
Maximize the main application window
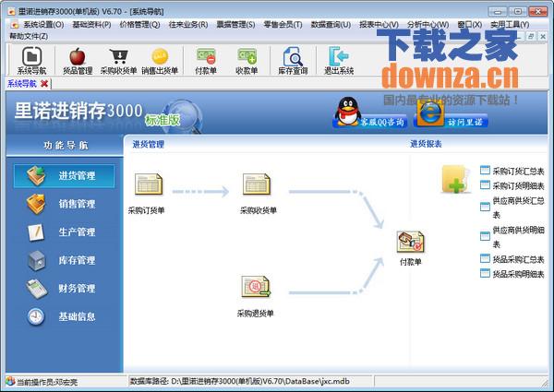(518, 11)
